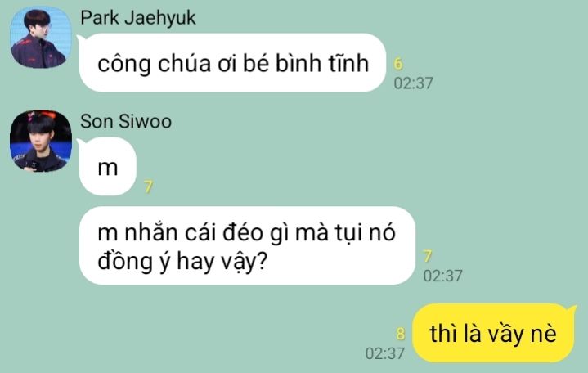The height and width of the screenshot is (373, 588).
Task: Click the text 'đồng ý hay vậy?' line
Action: (x=182, y=261)
